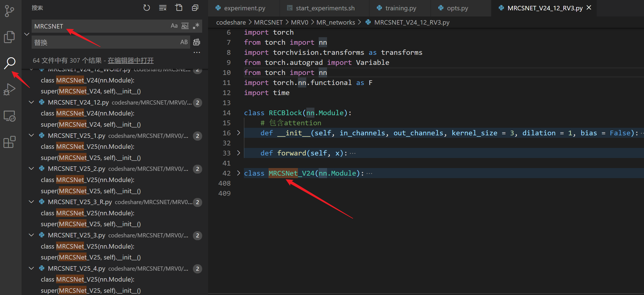Switch to start_experiments.sh tab
The image size is (644, 295).
click(324, 8)
